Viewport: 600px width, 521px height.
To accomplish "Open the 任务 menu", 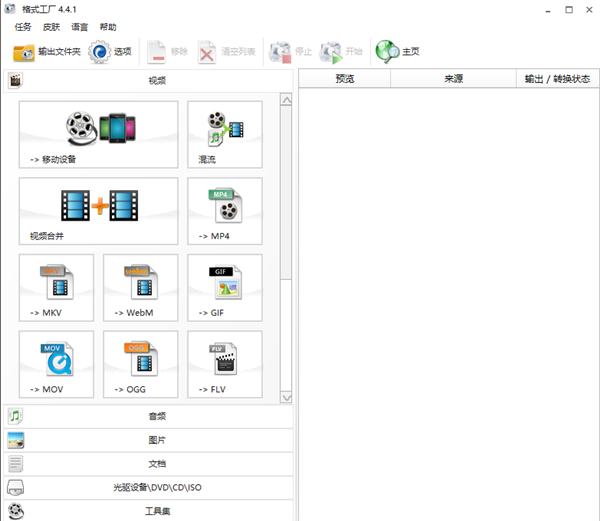I will [23, 27].
